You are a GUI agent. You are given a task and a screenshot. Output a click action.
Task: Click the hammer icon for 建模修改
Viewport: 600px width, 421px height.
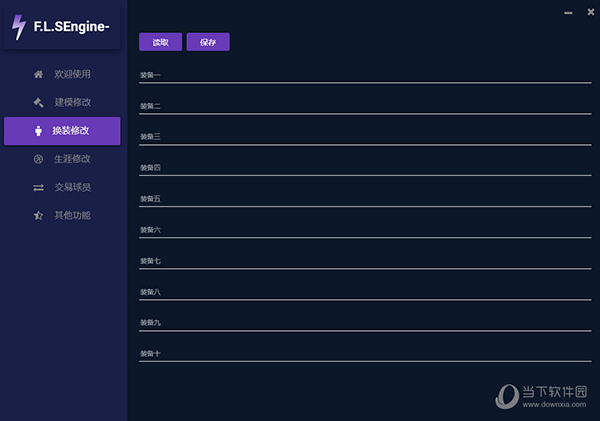point(38,102)
